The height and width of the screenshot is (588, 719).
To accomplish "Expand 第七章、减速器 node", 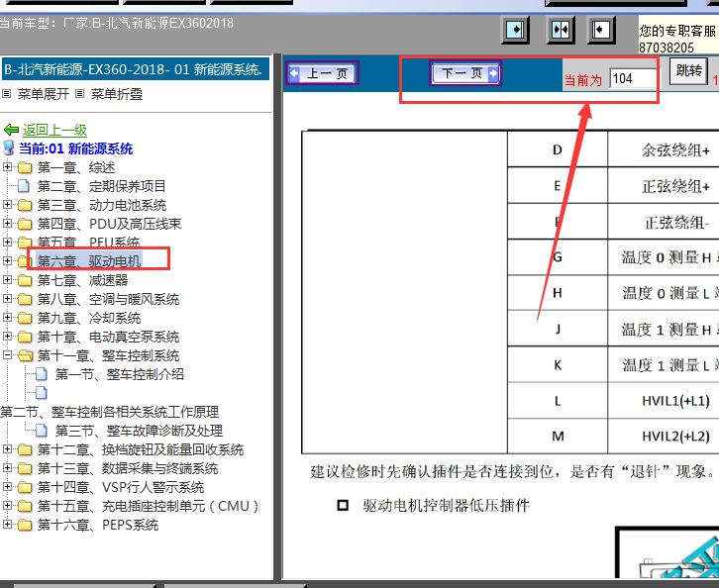I will pos(7,279).
